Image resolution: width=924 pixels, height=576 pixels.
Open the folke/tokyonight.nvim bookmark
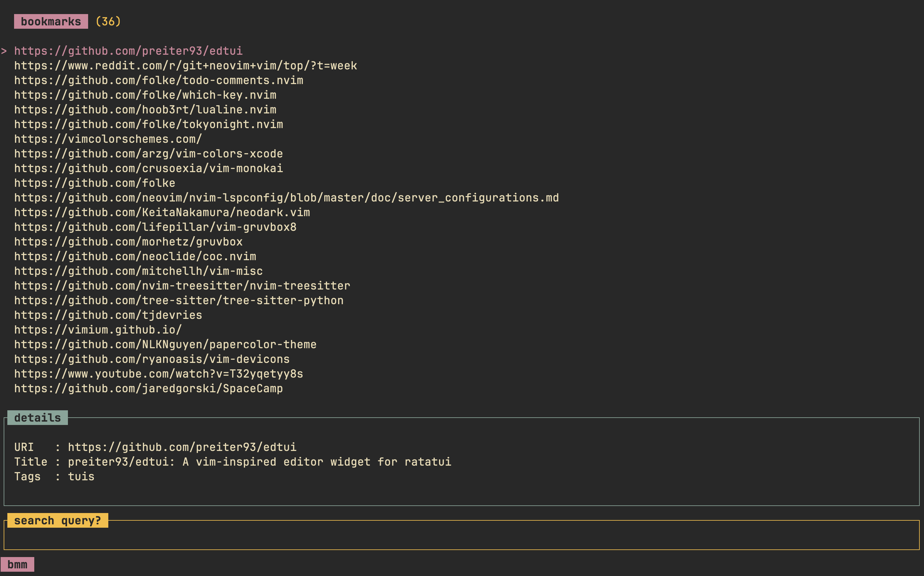148,124
